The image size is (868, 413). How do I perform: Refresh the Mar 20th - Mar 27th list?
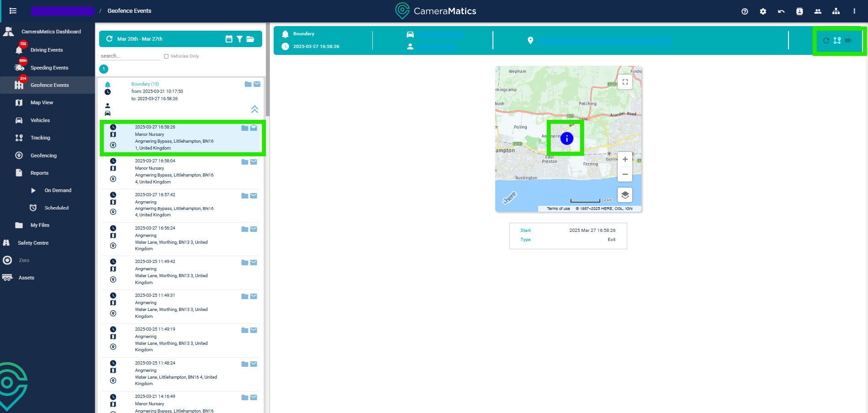point(109,39)
